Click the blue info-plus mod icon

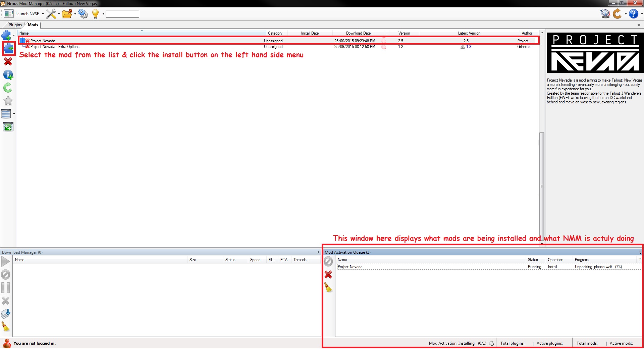click(x=8, y=74)
